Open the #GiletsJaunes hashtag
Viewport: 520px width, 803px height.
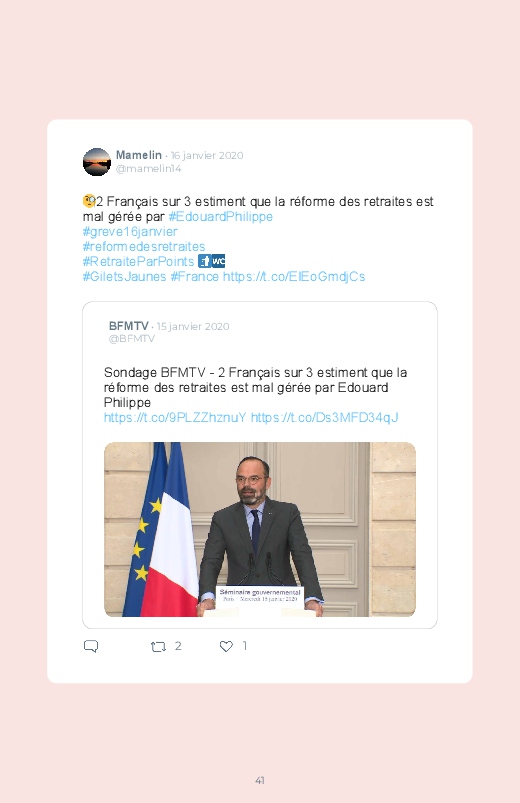pyautogui.click(x=124, y=277)
